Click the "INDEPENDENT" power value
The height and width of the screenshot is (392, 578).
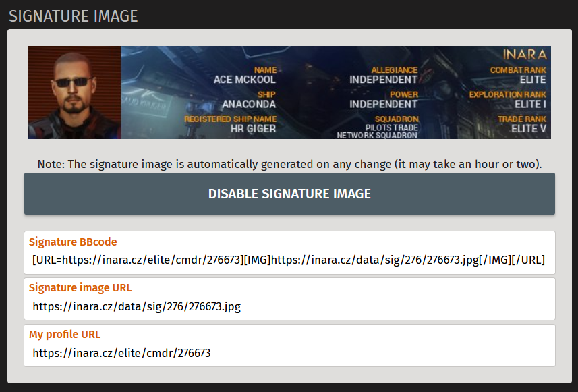383,104
